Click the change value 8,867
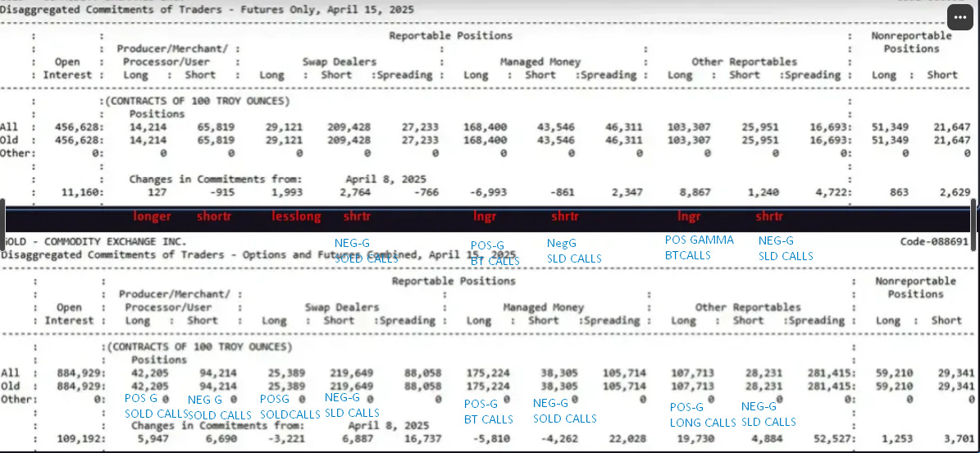This screenshot has width=980, height=453. [695, 193]
